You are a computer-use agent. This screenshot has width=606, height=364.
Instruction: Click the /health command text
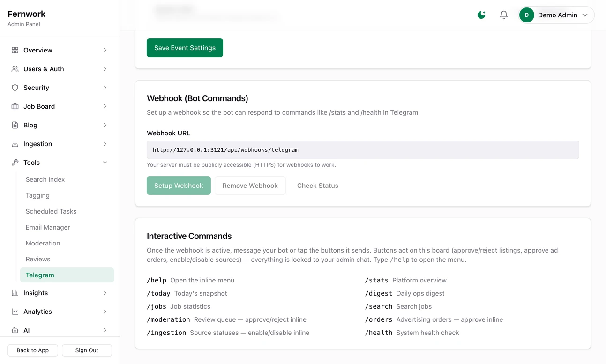pos(379,333)
